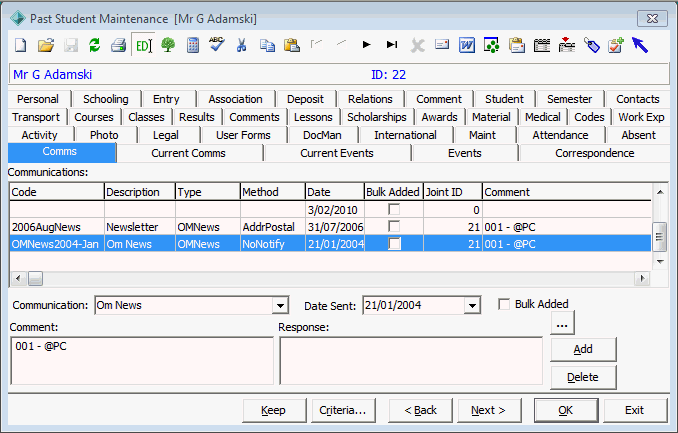Open folder icon in toolbar

coord(46,45)
